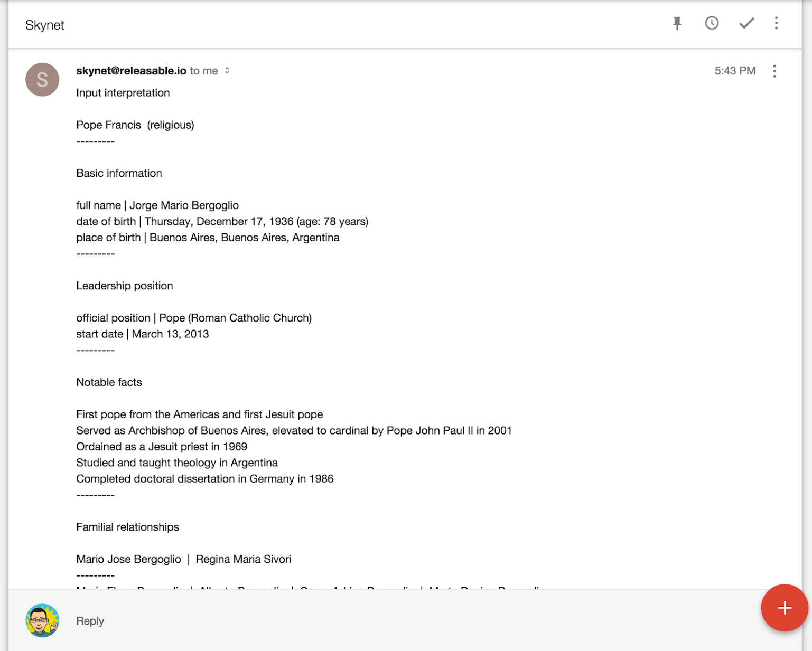The width and height of the screenshot is (812, 651).
Task: Click user profile avatar near Reply
Action: [42, 620]
